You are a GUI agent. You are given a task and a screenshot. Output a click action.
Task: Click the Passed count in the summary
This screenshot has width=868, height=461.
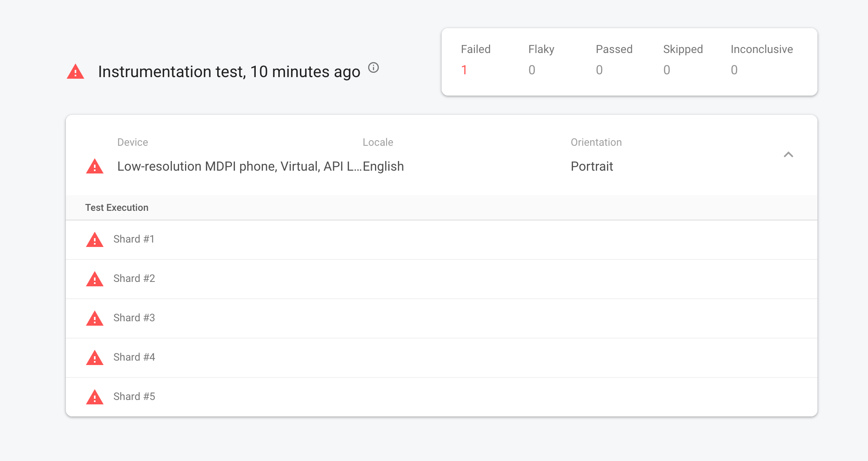tap(599, 70)
